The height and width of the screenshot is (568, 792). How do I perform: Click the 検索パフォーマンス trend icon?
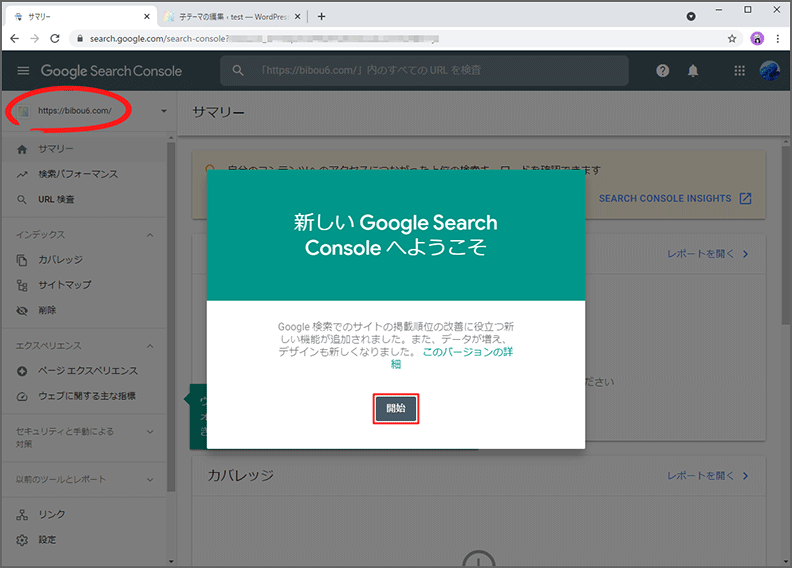(22, 175)
